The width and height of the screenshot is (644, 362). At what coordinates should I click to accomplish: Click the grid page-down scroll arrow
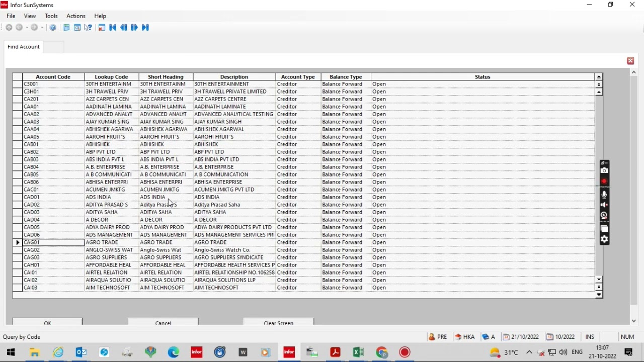click(x=599, y=288)
